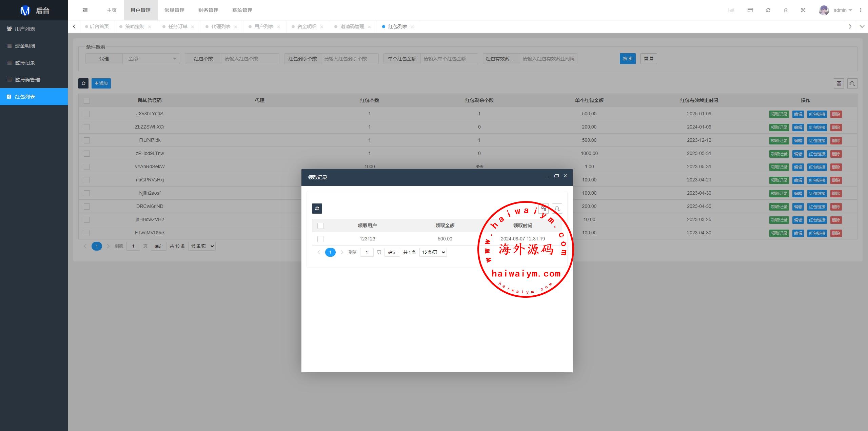Open the 财务管理 top menu
868x431 pixels.
(x=208, y=10)
